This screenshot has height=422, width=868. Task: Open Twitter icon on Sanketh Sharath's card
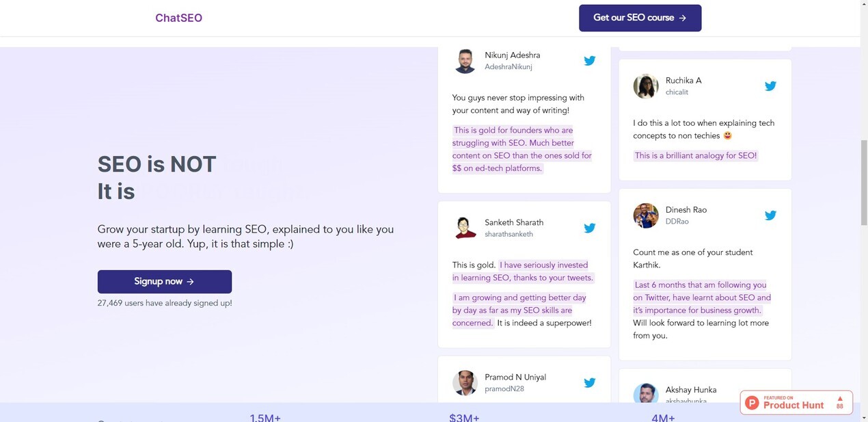tap(589, 228)
